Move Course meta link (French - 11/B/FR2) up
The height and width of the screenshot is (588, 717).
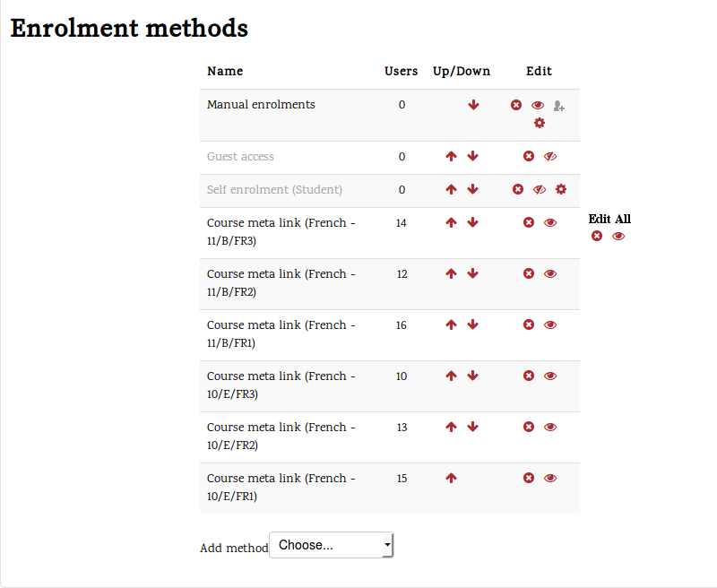pyautogui.click(x=451, y=273)
